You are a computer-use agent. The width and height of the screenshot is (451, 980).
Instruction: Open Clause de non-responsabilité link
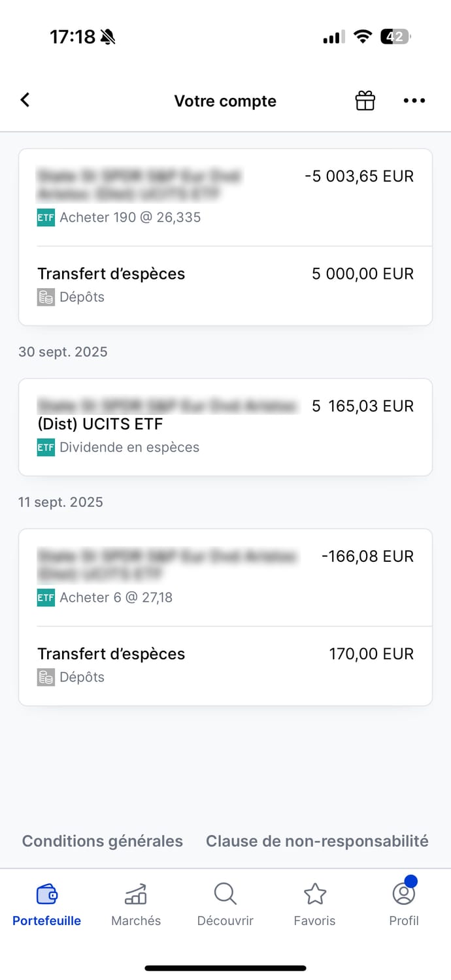pos(317,841)
